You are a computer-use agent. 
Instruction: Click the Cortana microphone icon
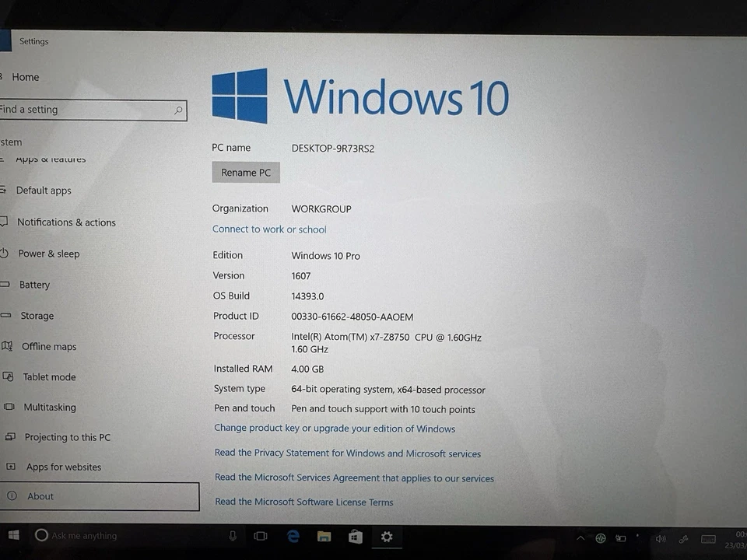pos(233,535)
